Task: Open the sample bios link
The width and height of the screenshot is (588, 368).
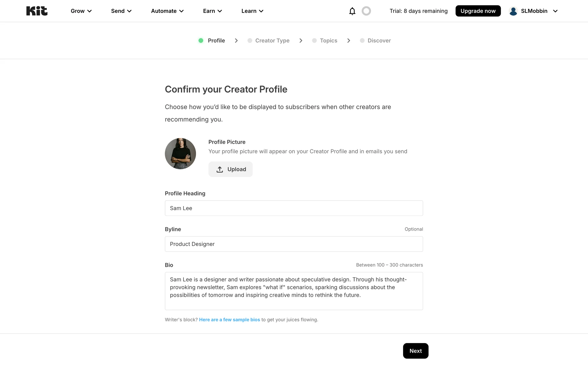Action: [229, 320]
